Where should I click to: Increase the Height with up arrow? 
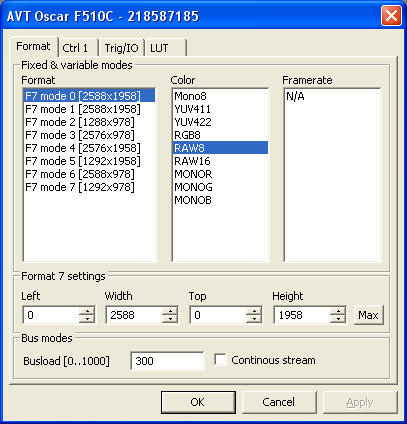(338, 311)
